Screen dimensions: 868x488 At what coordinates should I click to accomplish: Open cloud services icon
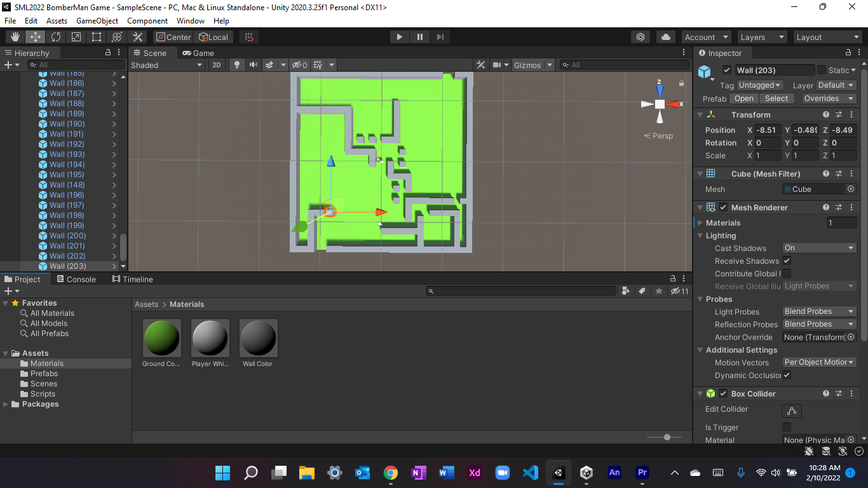tap(665, 37)
